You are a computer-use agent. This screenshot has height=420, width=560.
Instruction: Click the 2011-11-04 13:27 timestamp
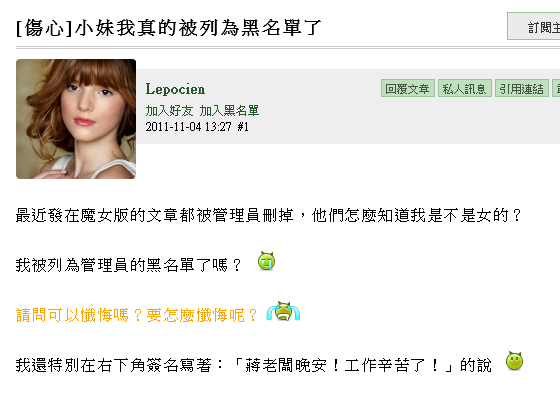pos(189,127)
